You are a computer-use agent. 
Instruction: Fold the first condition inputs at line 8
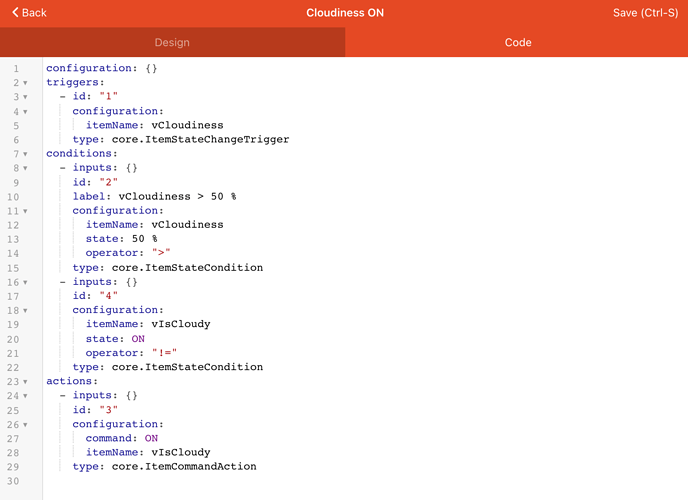coord(25,168)
